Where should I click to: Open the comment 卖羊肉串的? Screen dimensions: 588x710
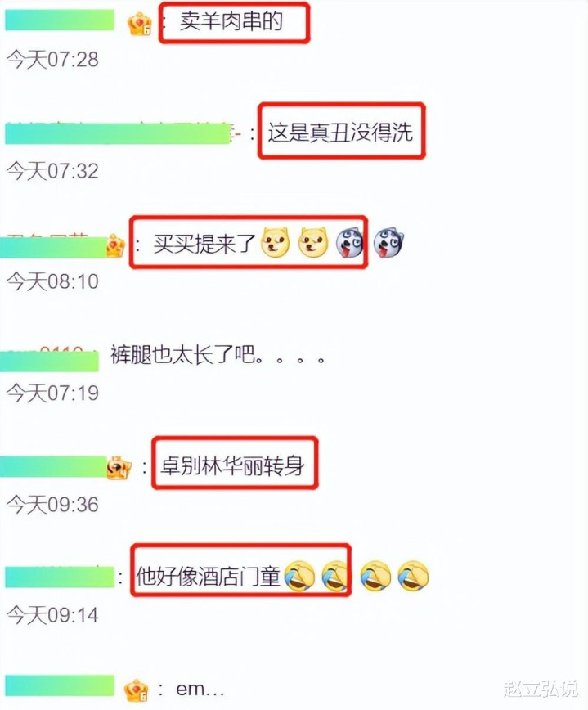pos(231,20)
